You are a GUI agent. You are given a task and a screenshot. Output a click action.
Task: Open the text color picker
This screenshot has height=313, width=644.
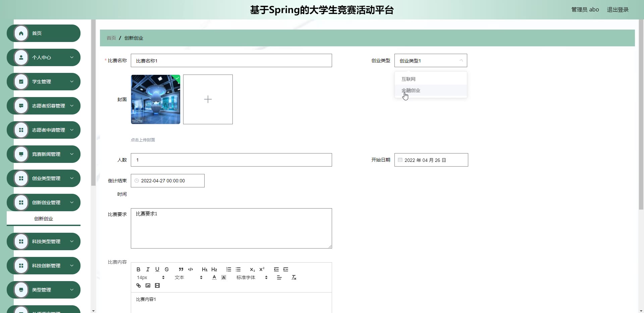214,277
